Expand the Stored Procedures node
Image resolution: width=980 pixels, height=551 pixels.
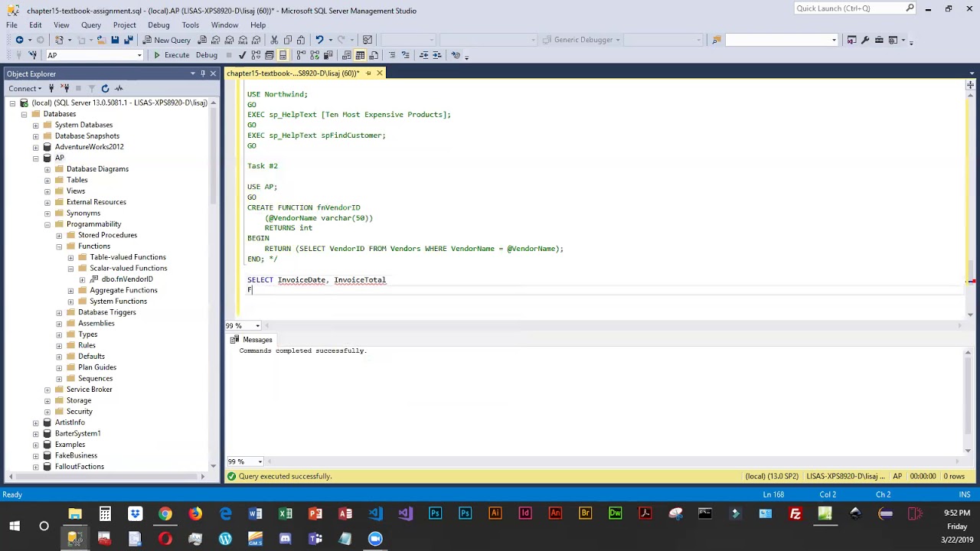click(x=59, y=235)
